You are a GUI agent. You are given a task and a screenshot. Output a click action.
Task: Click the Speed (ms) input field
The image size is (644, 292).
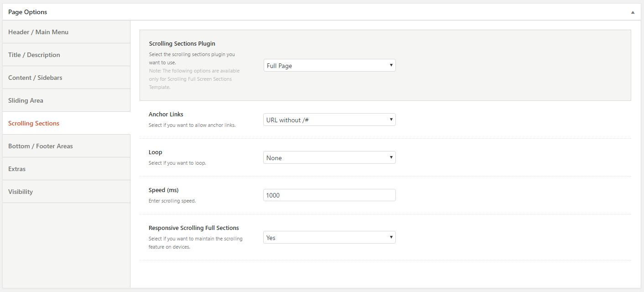(x=329, y=195)
